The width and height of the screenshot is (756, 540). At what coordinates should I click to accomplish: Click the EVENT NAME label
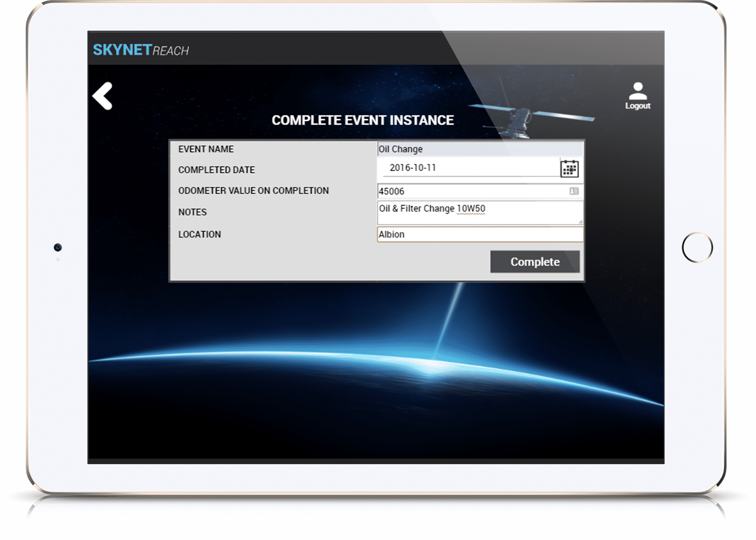coord(206,149)
